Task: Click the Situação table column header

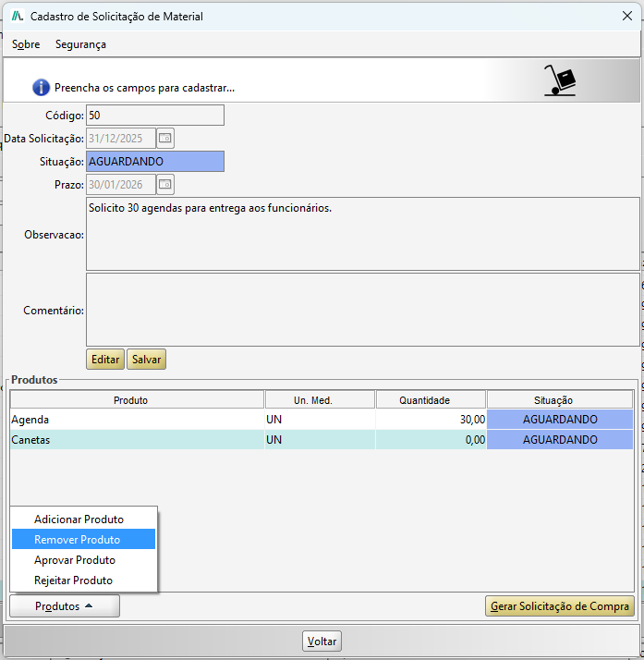Action: [x=560, y=400]
